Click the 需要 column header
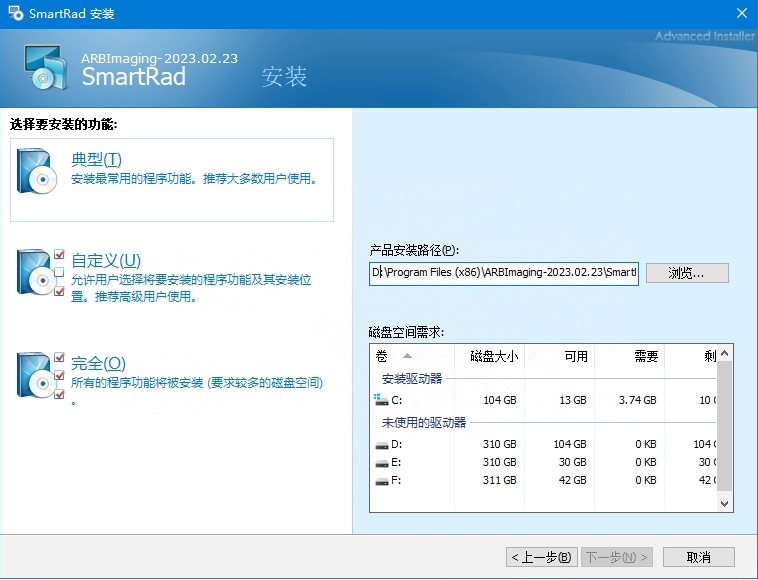Viewport: 758px width, 580px height. pyautogui.click(x=629, y=357)
